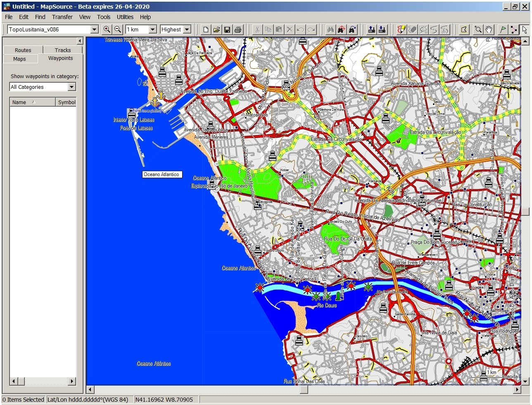Screen dimensions: 532x405
Task: Click the anchor symbol near Leixoes harbour
Action: coord(155,101)
